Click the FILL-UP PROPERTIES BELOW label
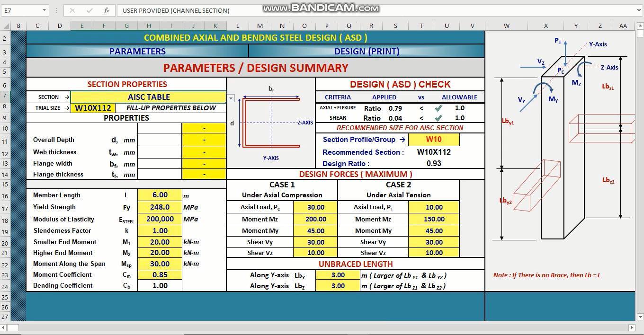Image resolution: width=644 pixels, height=335 pixels. coord(171,108)
